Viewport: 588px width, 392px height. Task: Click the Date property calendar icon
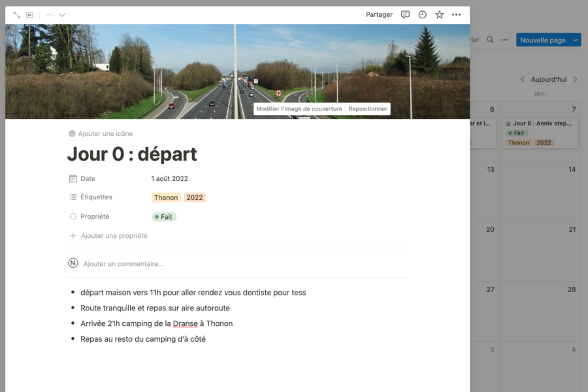point(73,178)
